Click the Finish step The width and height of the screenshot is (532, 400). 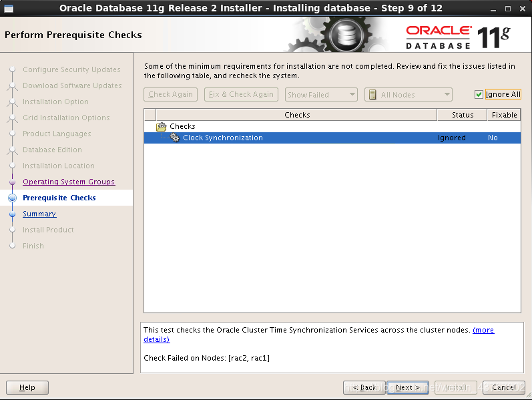coord(33,246)
